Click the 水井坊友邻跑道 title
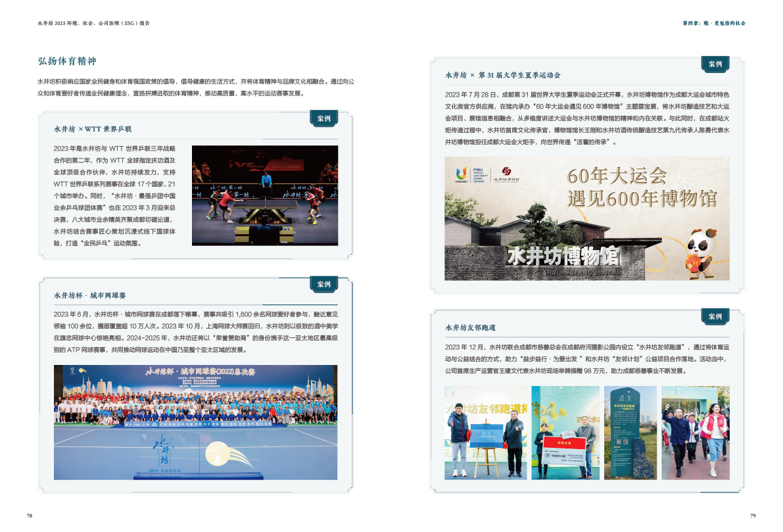 pyautogui.click(x=470, y=327)
